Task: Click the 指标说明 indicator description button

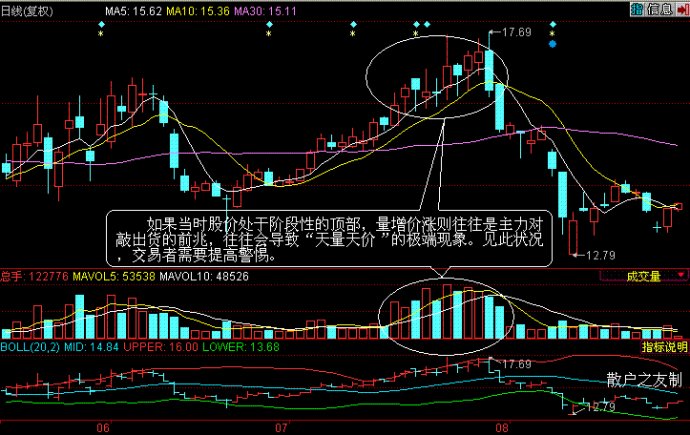Action: (664, 347)
